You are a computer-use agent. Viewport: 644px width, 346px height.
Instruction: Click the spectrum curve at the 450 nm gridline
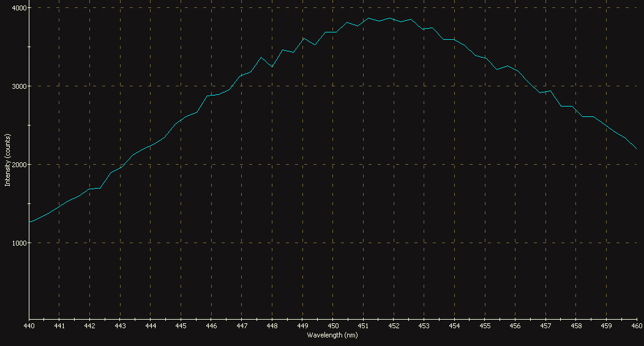pos(333,32)
